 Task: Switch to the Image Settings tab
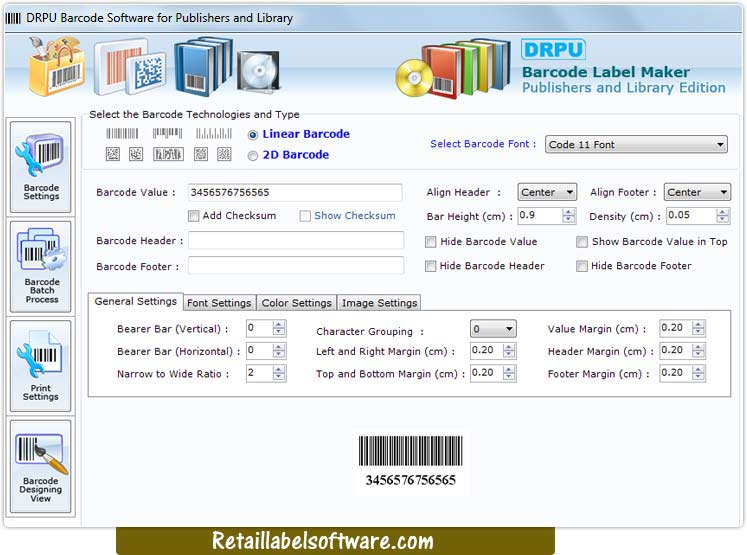379,303
